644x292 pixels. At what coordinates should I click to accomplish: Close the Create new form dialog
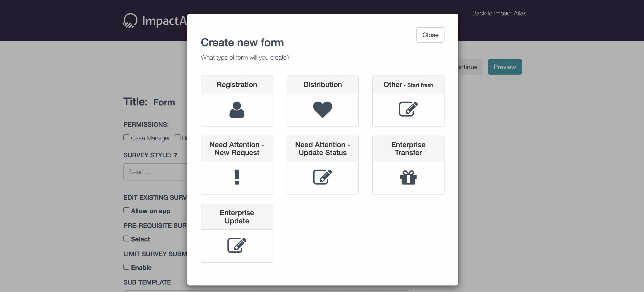430,35
